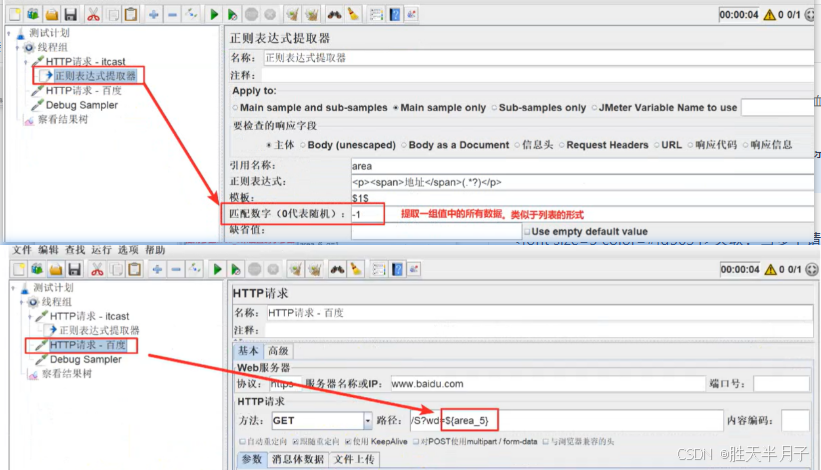Collapse 测试计划 node in bottom tree
821x470 pixels.
(x=13, y=288)
